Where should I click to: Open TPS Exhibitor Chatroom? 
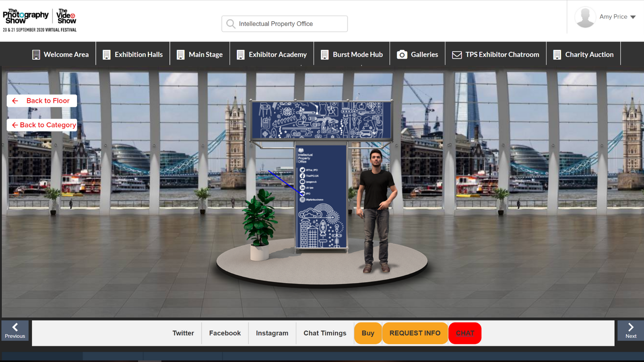496,54
